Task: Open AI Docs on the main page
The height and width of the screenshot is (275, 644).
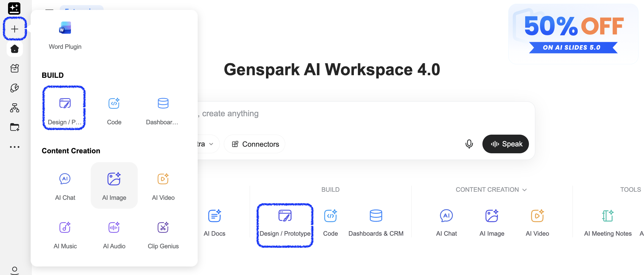Action: tap(214, 223)
